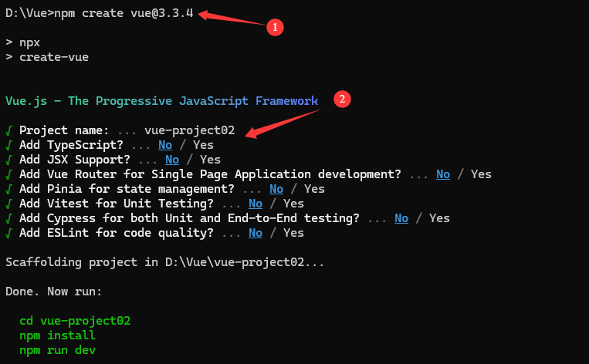Click the green checkmark beside Add Pinia

[9, 189]
